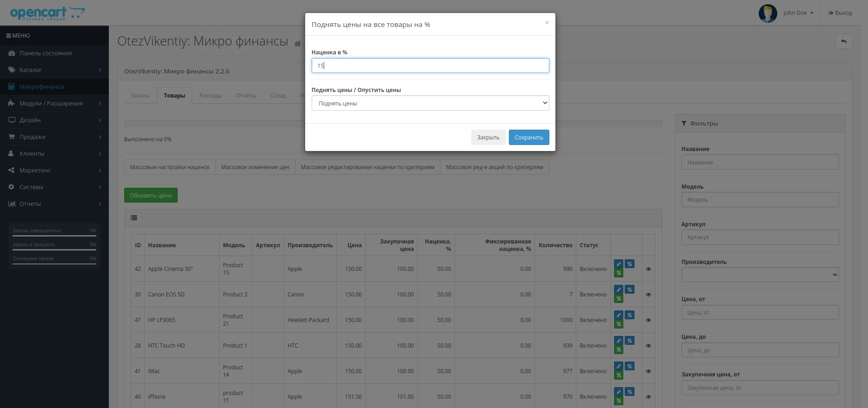The height and width of the screenshot is (408, 868).
Task: Click Массовое редактирование наценки по критериям
Action: pos(367,167)
